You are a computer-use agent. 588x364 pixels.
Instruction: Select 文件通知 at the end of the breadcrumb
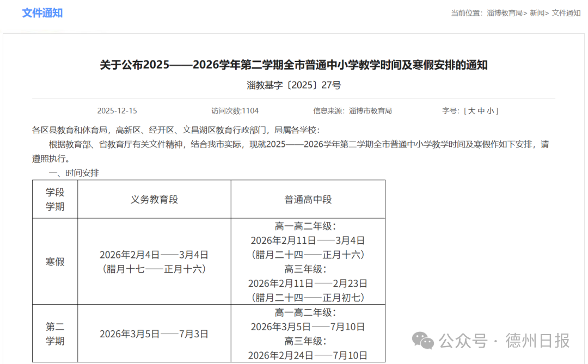pos(566,13)
